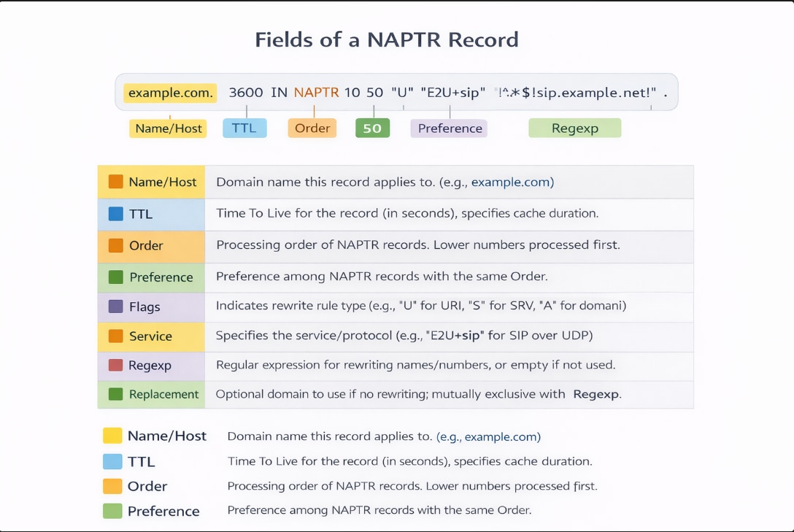Open the example.com link in the bottom legend
Screen dimensions: 794x532
point(502,437)
